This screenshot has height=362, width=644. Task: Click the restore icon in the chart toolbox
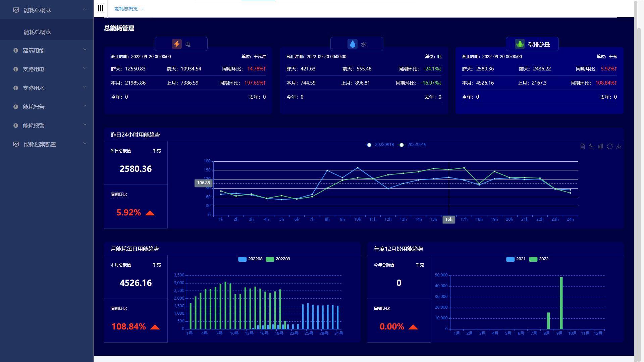(x=610, y=146)
